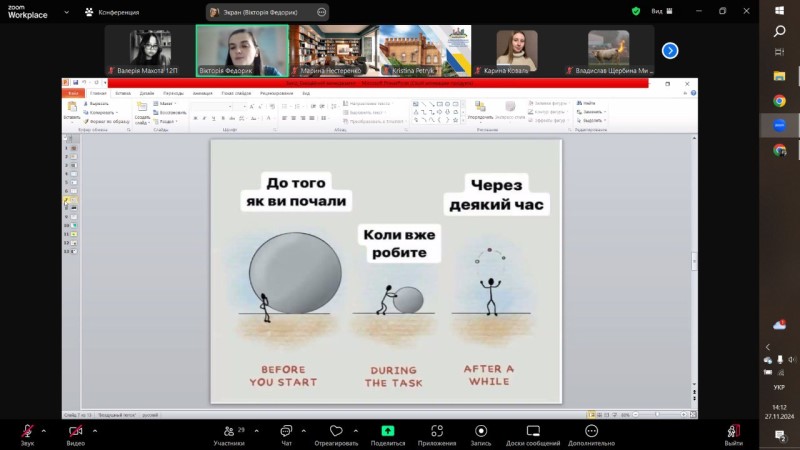Open Windows search magnifier icon
Image resolution: width=800 pixels, height=450 pixels.
780,31
